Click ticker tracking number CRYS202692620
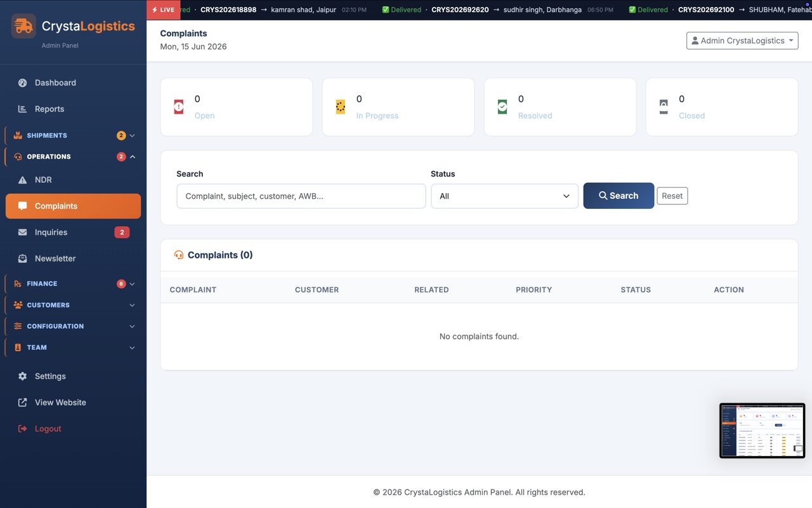 460,10
